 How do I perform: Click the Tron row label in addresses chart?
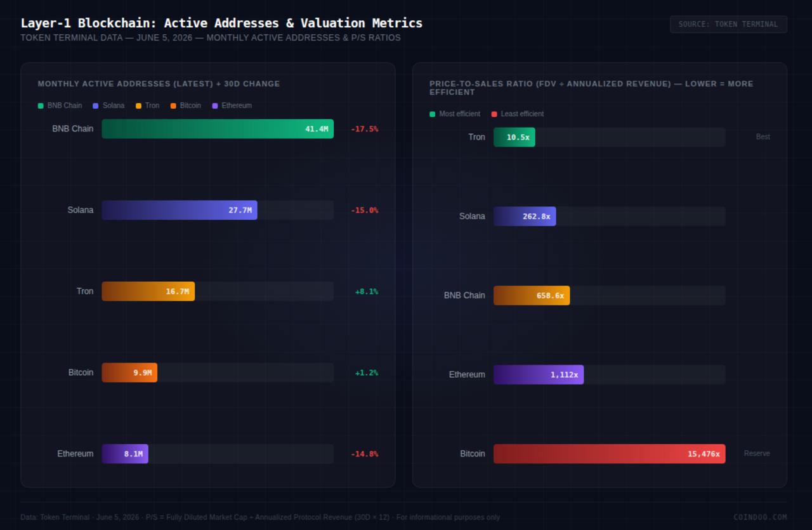[x=85, y=291]
